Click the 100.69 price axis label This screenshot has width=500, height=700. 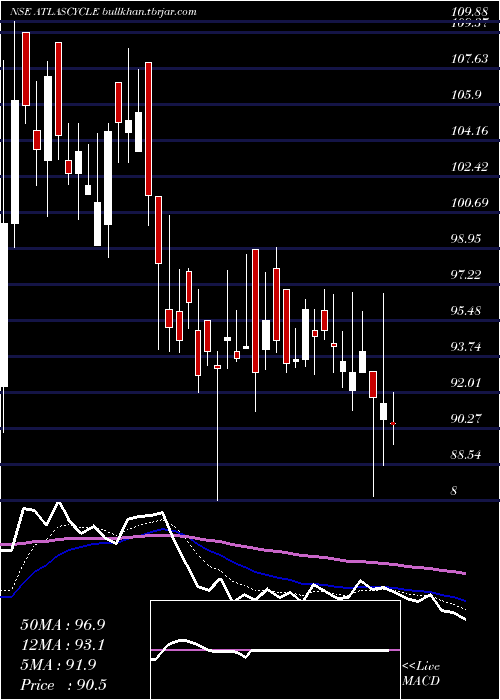click(470, 203)
